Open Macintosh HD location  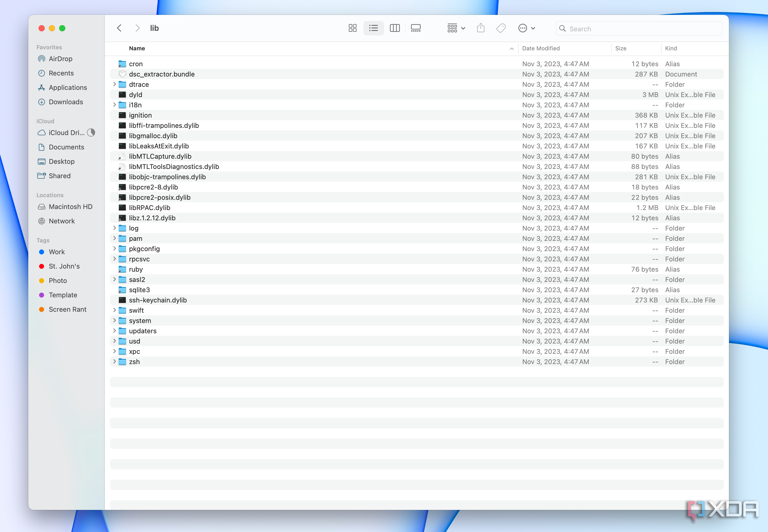tap(70, 207)
